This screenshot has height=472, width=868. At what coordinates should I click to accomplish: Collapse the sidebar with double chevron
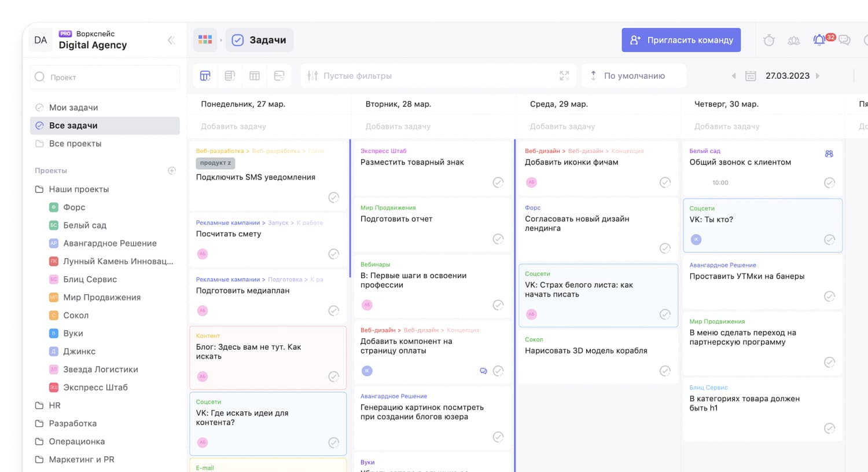click(x=171, y=40)
